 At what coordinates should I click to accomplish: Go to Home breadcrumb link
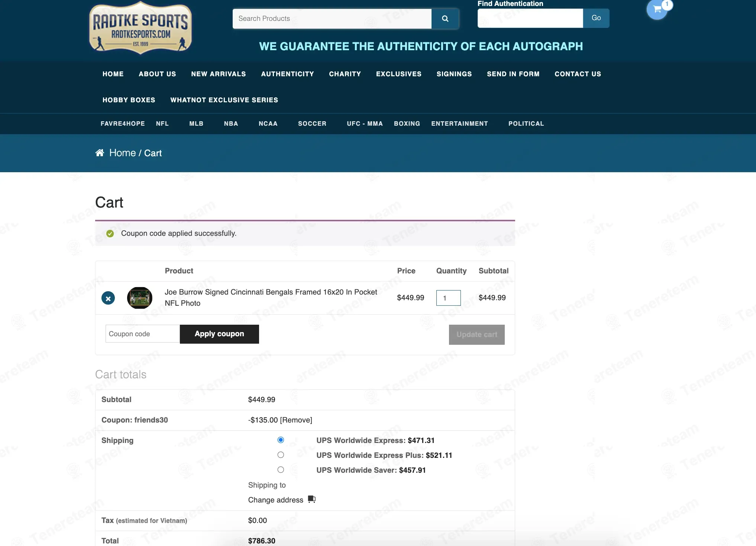[122, 153]
